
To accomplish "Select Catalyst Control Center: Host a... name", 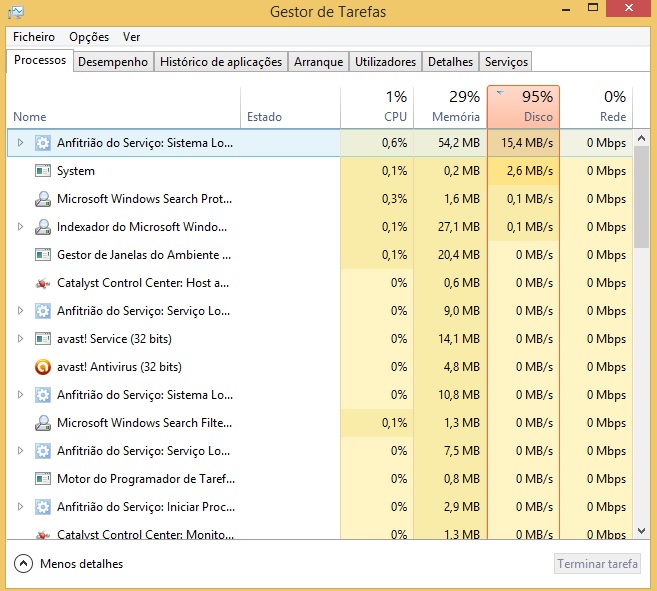I will [x=143, y=283].
